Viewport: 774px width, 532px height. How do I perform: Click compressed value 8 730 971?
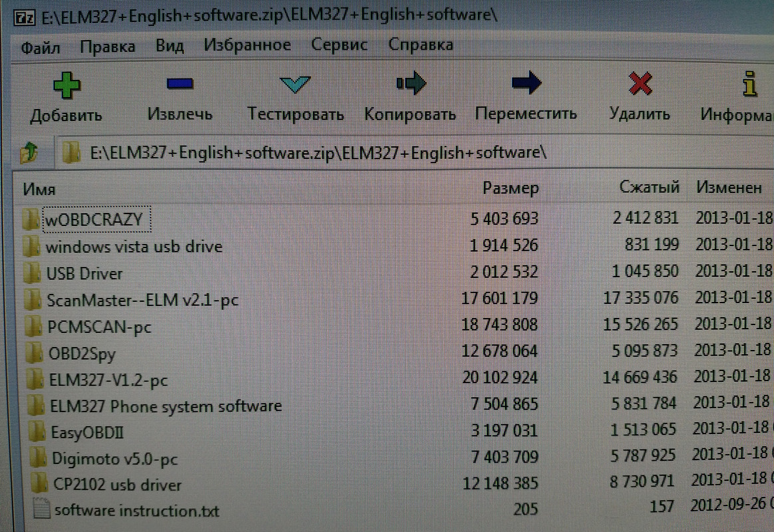(x=641, y=480)
